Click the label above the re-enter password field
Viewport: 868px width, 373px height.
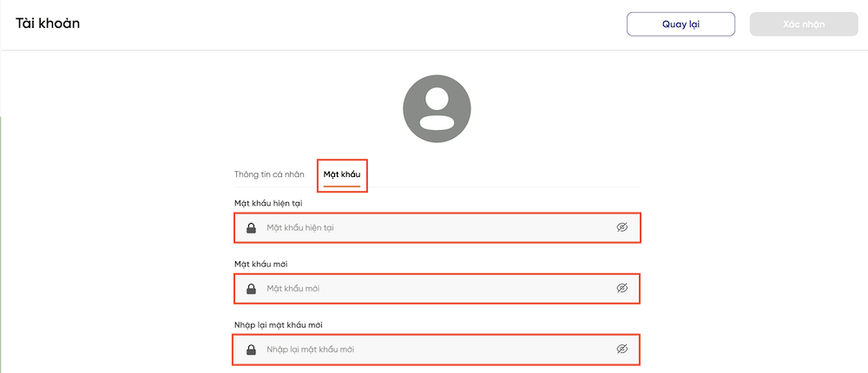click(x=279, y=324)
